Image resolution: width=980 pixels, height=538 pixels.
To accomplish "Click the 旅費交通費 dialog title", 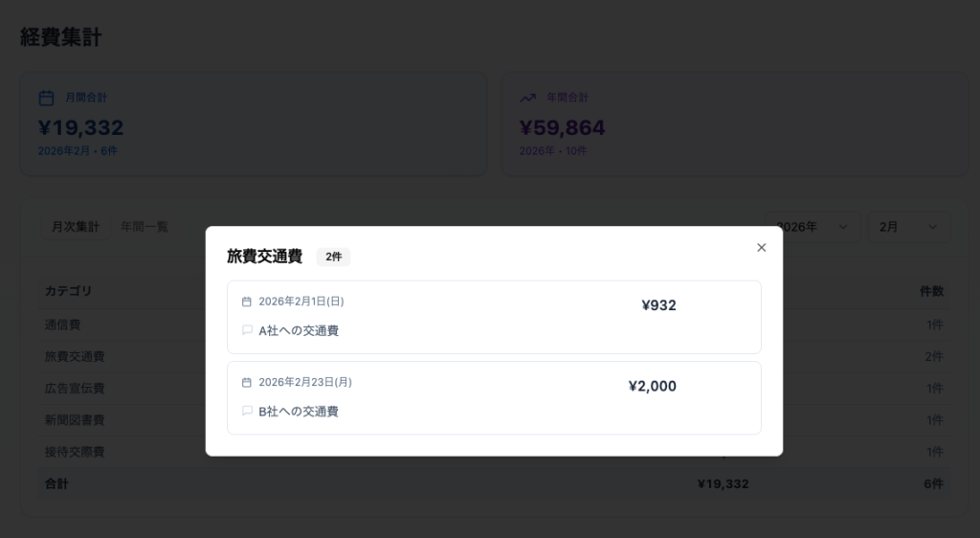I will (x=264, y=257).
